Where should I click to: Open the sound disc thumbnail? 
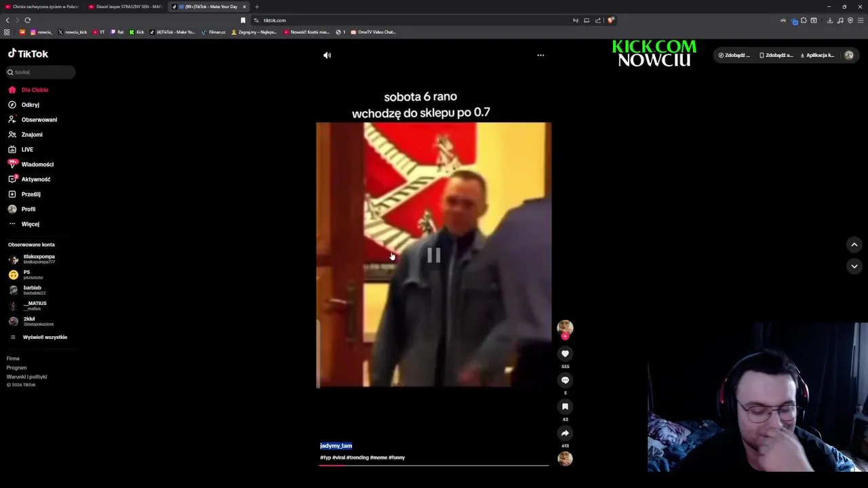[565, 459]
